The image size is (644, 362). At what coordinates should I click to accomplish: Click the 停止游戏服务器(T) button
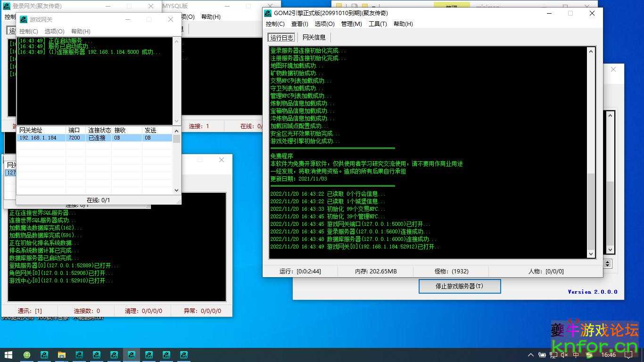460,286
